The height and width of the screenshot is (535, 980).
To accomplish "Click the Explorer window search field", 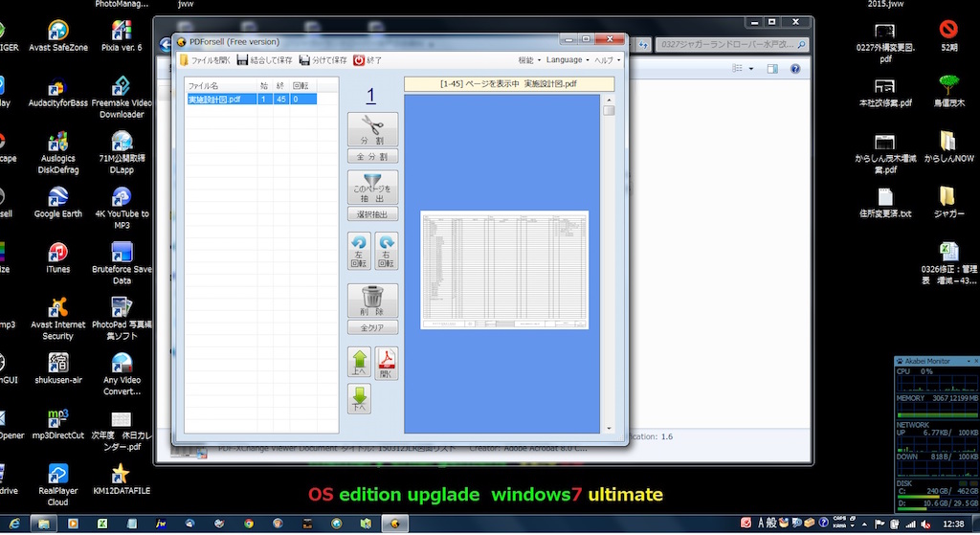I will (732, 44).
